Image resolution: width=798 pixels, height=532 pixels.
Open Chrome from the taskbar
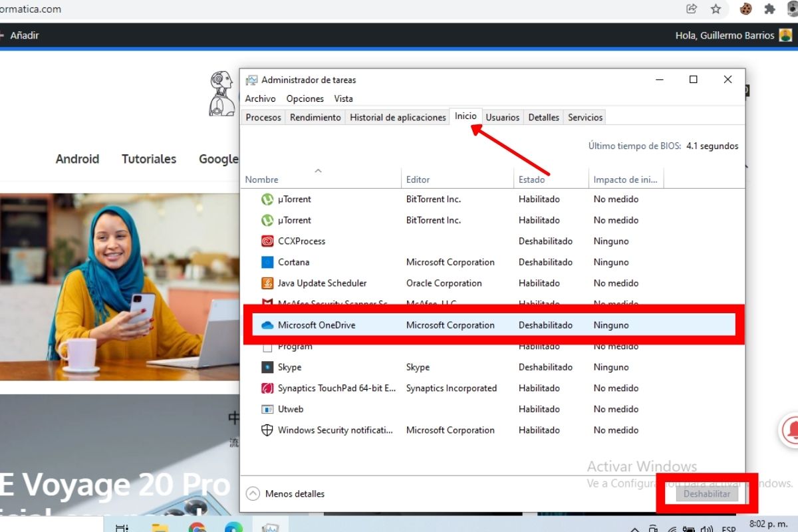tap(197, 529)
